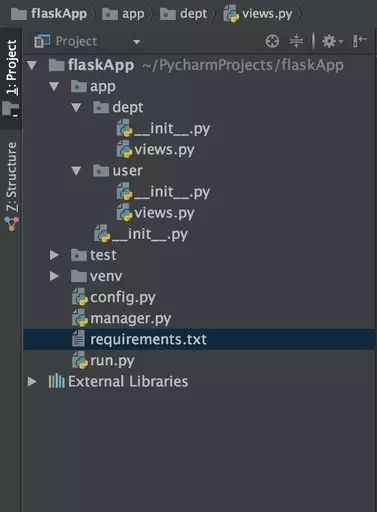The image size is (377, 512).
Task: Select requirements.txt file
Action: [199, 339]
